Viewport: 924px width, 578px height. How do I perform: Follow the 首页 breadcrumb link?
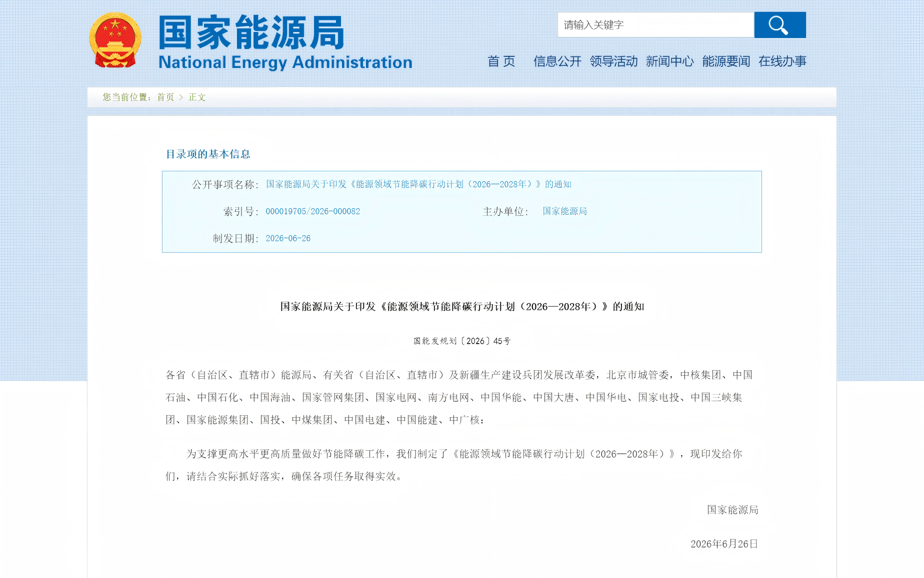(165, 97)
